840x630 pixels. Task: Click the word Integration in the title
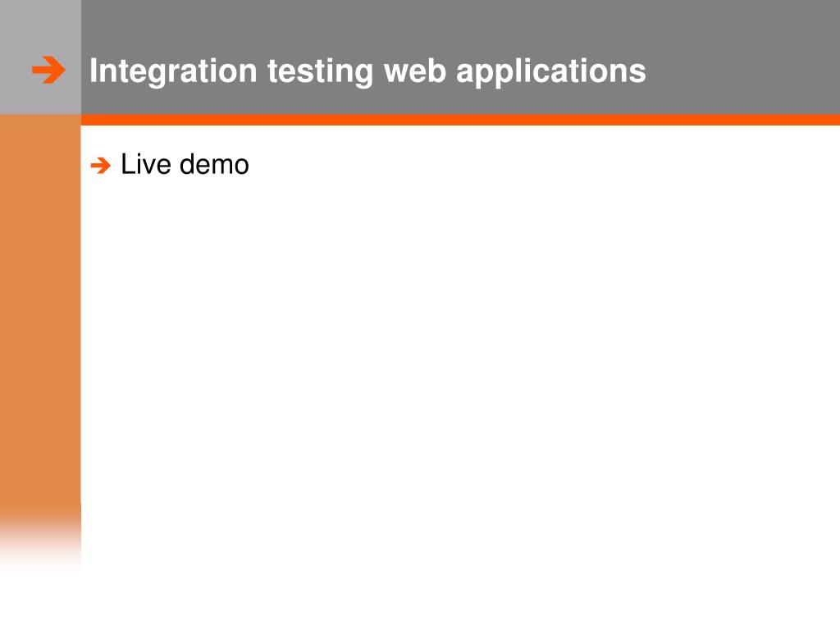click(x=173, y=71)
